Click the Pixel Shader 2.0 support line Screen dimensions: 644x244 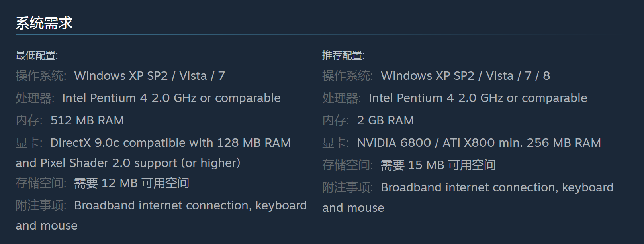click(128, 163)
